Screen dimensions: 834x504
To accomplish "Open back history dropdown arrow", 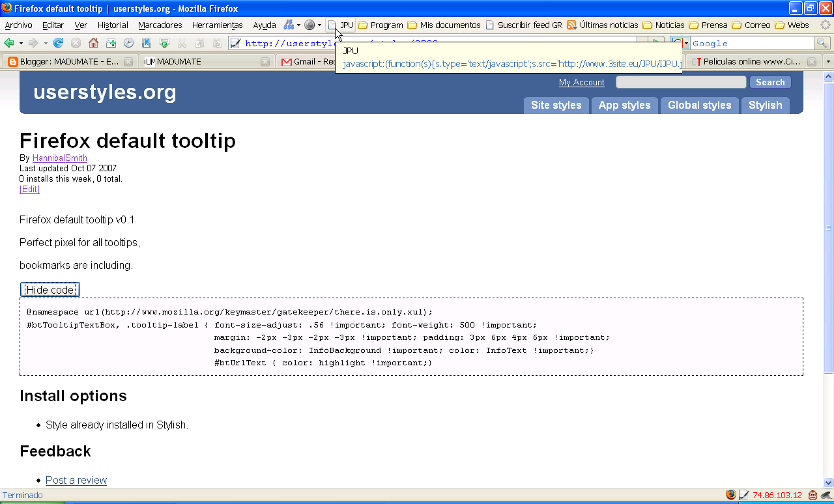I will pos(21,43).
